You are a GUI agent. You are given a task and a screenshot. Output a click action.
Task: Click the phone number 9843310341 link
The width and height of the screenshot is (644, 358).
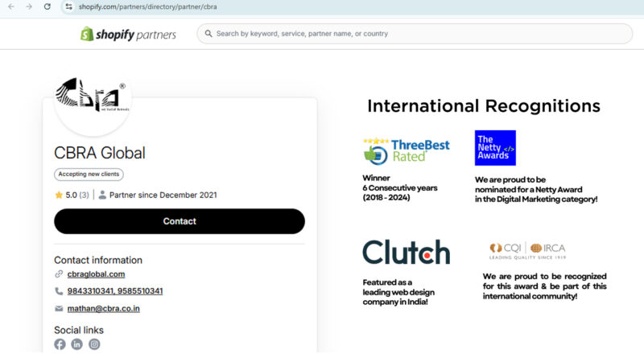(92, 291)
